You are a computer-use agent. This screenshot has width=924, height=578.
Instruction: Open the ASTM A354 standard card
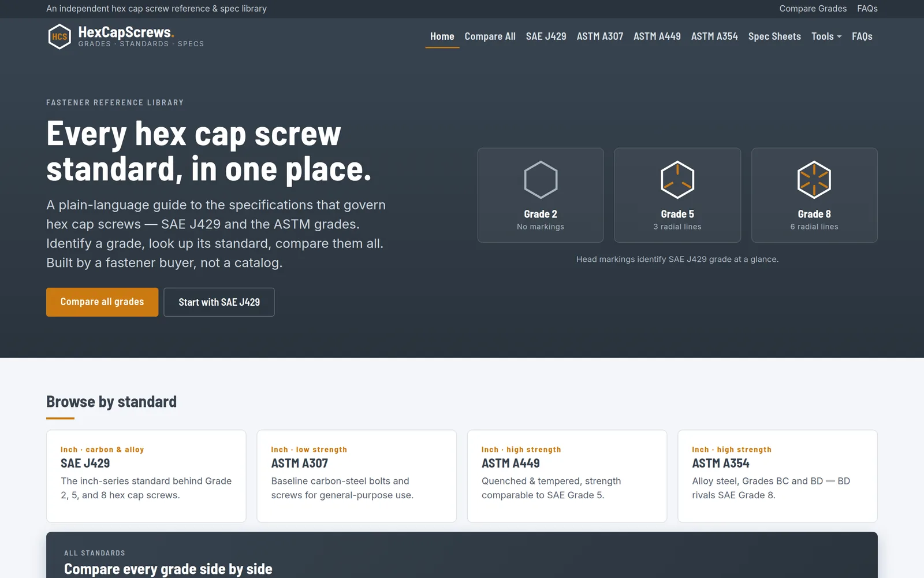pyautogui.click(x=777, y=476)
